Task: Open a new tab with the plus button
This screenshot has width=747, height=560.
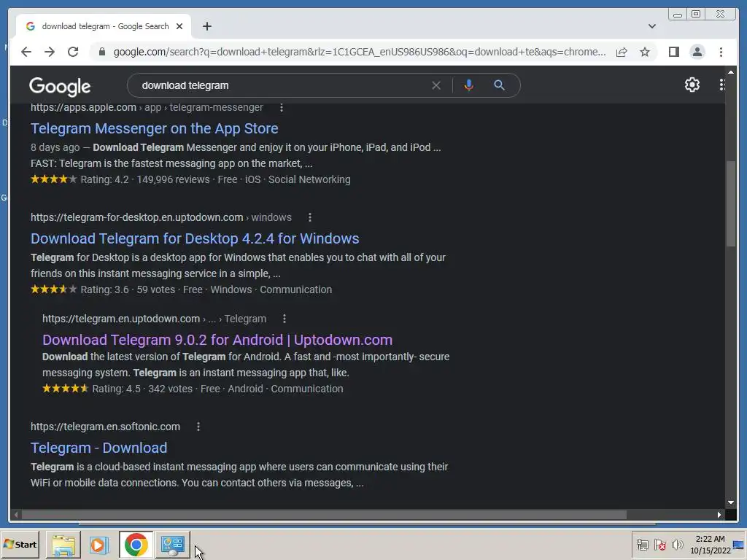Action: pyautogui.click(x=206, y=26)
